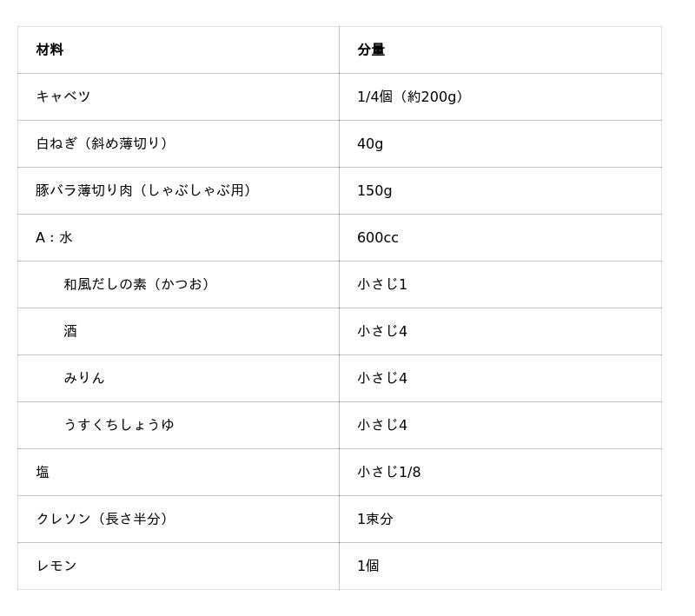The height and width of the screenshot is (616, 695).
Task: Select the クレソン（長さ半分）cell
Action: (x=104, y=520)
